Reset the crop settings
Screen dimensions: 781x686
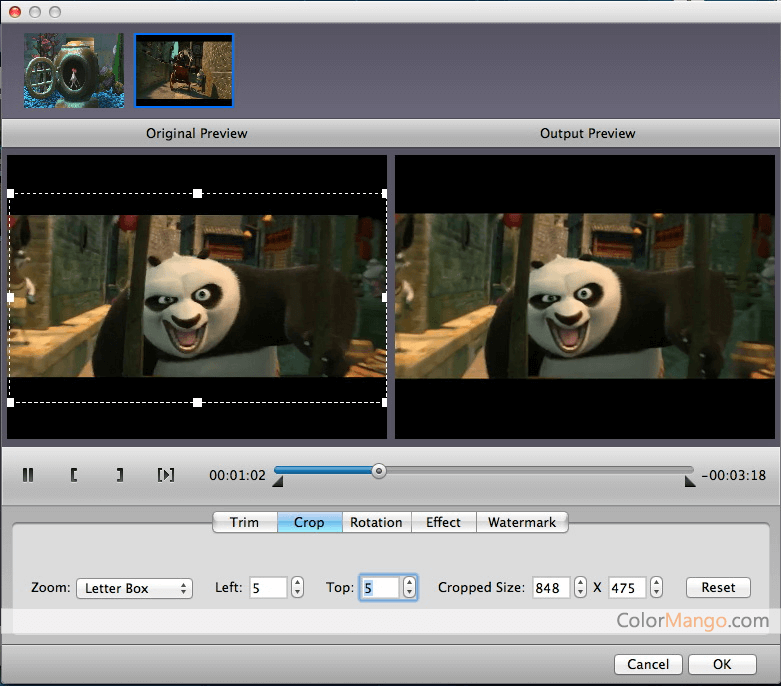(x=718, y=587)
